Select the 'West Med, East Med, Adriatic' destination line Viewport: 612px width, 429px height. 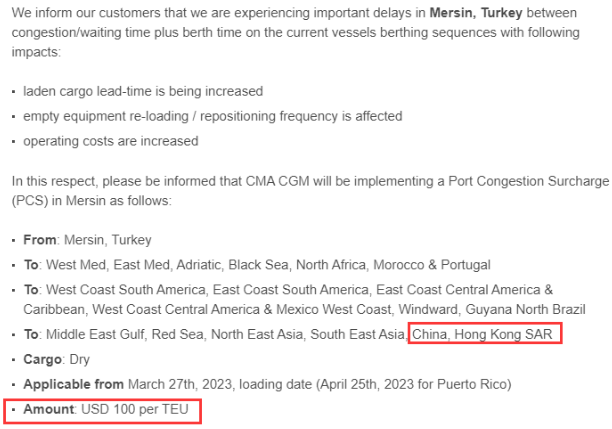tap(257, 265)
